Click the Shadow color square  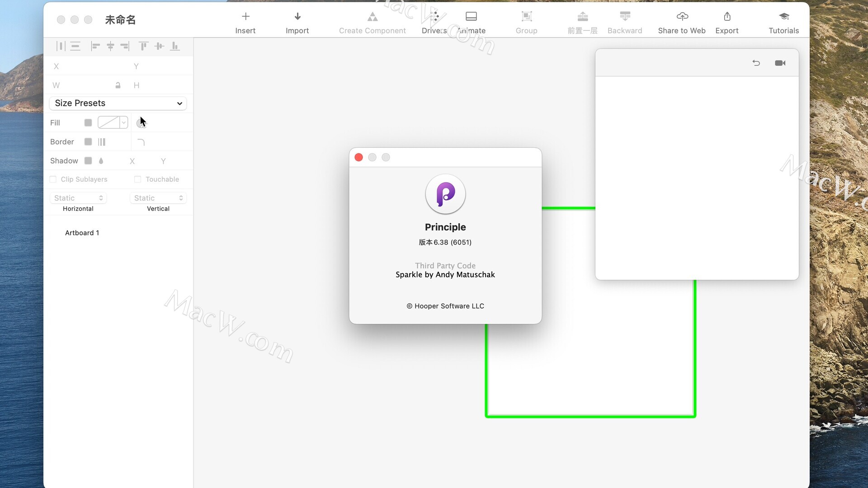pos(88,161)
